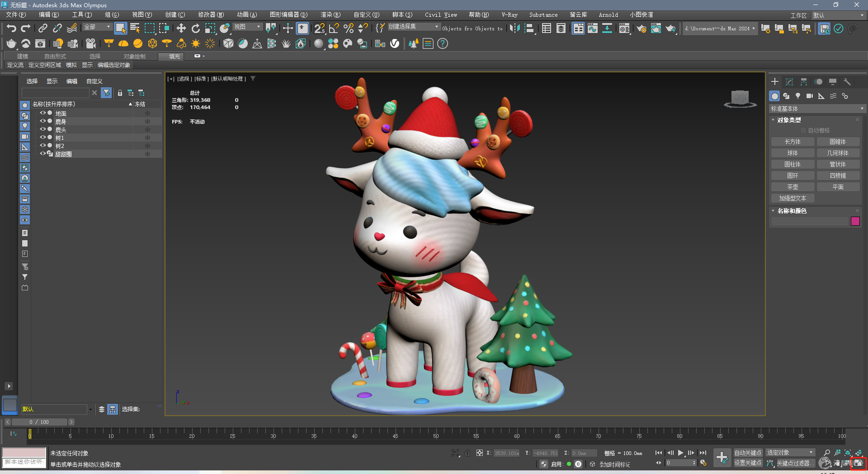This screenshot has height=474, width=868.
Task: Open the 文件(F) menu
Action: 16,15
